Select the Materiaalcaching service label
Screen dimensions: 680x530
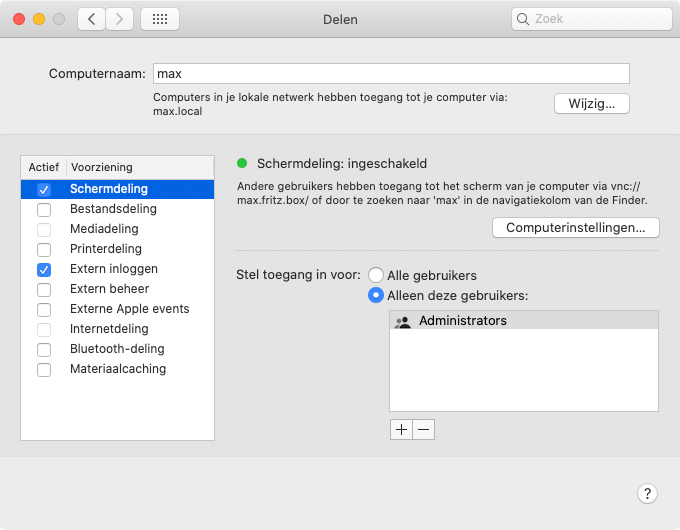click(x=118, y=369)
